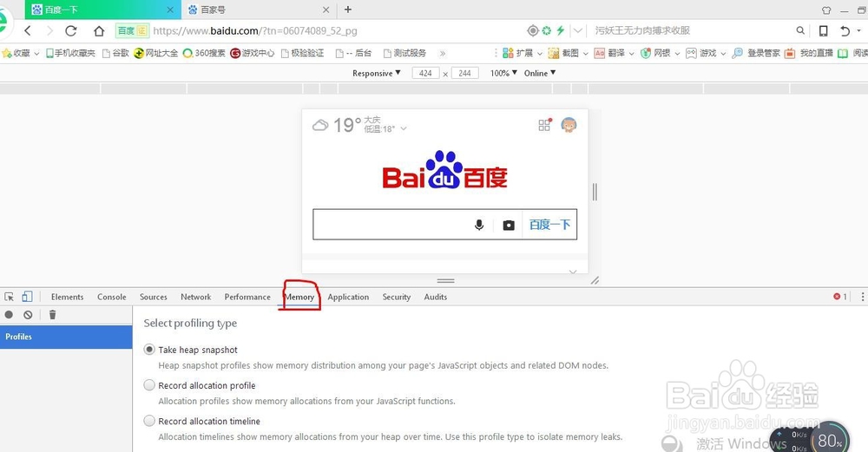
Task: Click the user avatar on Baidu page
Action: (569, 125)
